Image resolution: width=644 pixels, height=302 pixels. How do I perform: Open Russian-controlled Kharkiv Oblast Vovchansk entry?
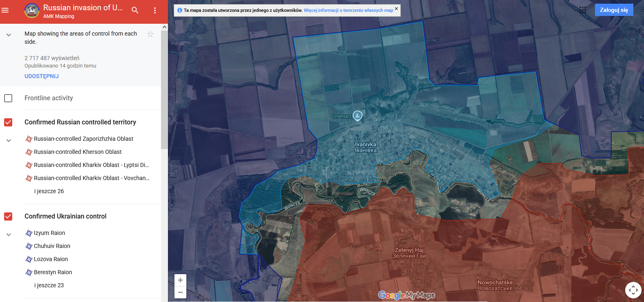tap(92, 178)
